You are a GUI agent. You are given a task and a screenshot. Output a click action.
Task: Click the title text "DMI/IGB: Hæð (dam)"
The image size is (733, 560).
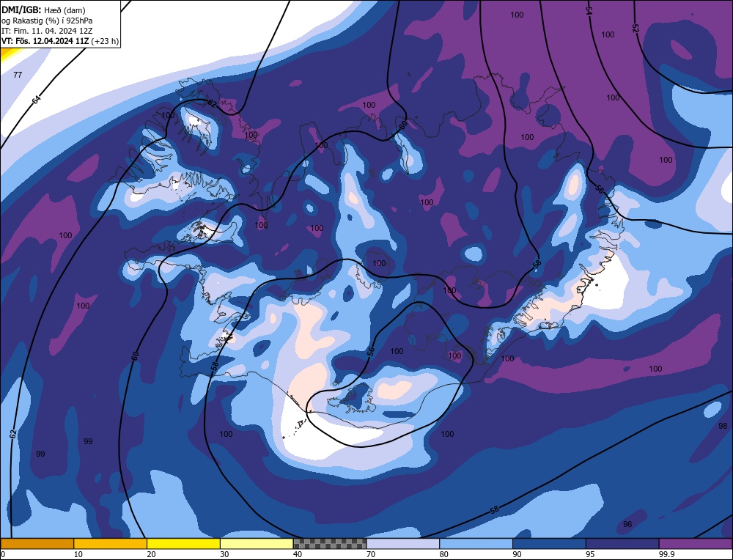coord(43,10)
